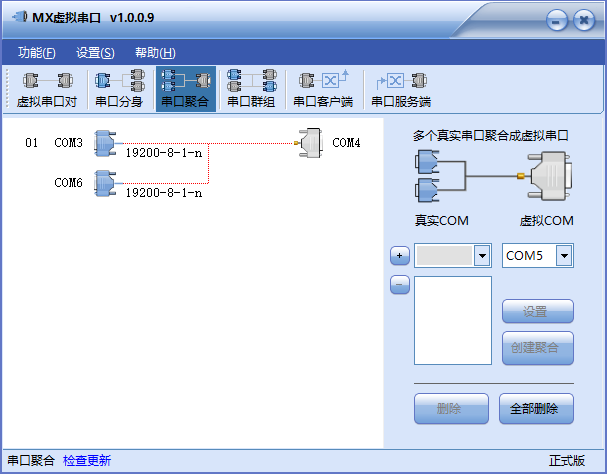Click the 设置 button
The width and height of the screenshot is (607, 474).
pos(538,311)
